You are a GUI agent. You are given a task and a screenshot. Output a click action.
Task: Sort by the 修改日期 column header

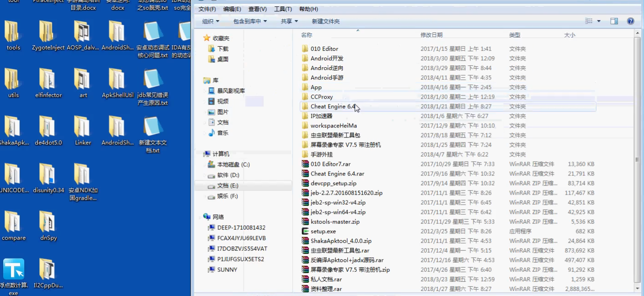pyautogui.click(x=431, y=35)
